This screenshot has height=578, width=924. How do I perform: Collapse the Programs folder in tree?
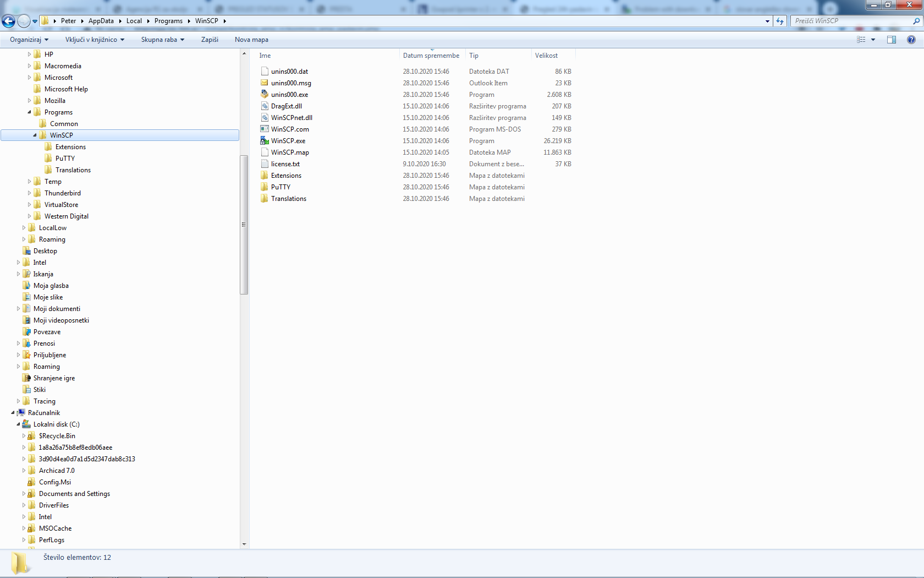click(x=29, y=112)
